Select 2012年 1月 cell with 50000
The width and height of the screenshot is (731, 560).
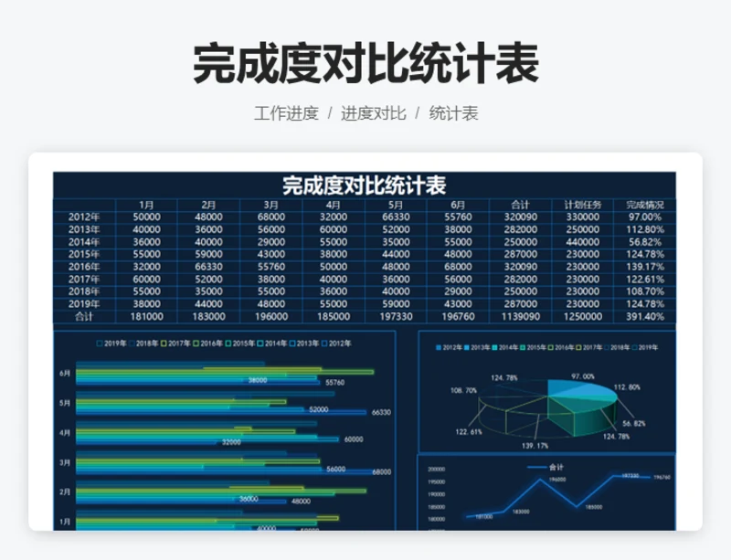(146, 217)
